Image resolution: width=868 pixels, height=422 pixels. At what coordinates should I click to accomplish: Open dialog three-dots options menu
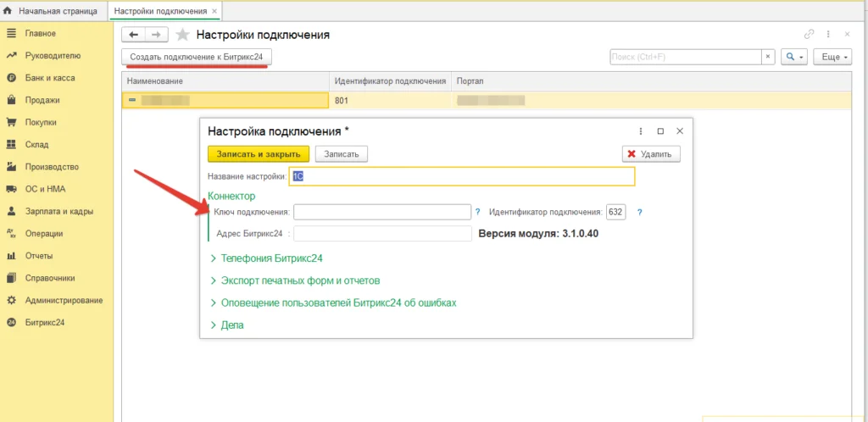coord(641,131)
